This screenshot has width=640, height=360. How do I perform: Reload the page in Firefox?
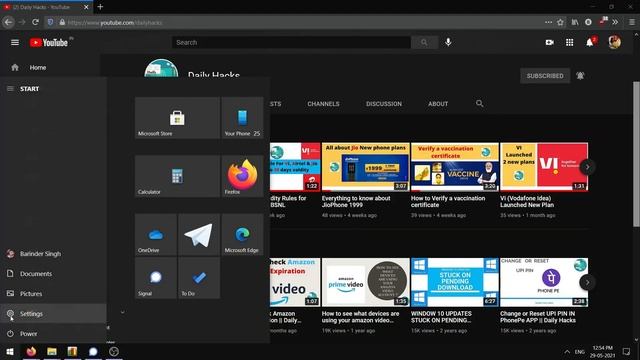pos(36,22)
